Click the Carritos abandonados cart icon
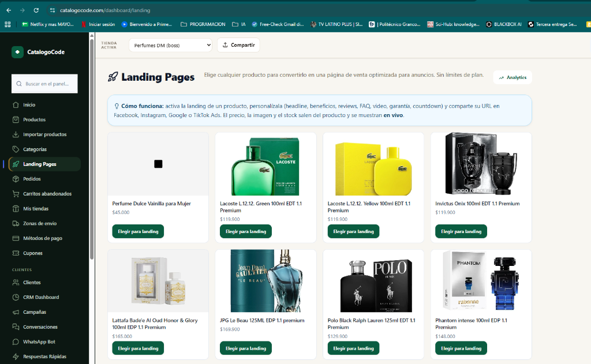591x364 pixels. (x=16, y=194)
